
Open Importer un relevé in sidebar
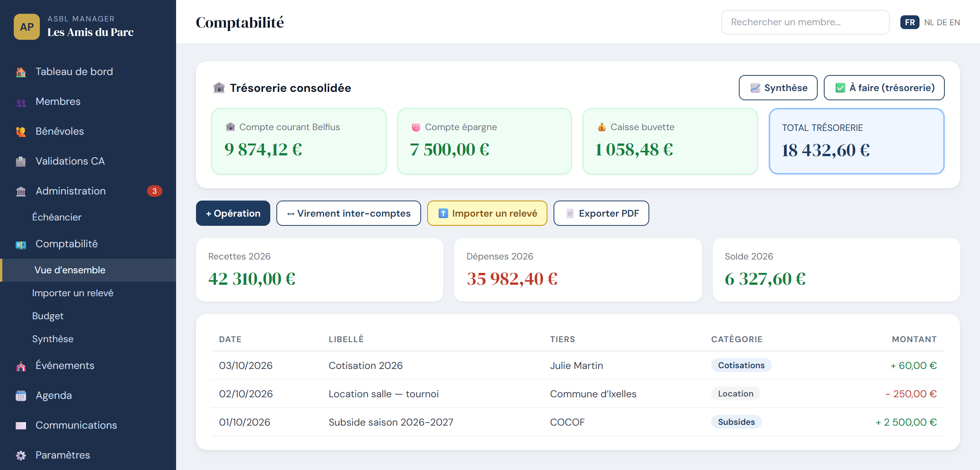(x=88, y=293)
